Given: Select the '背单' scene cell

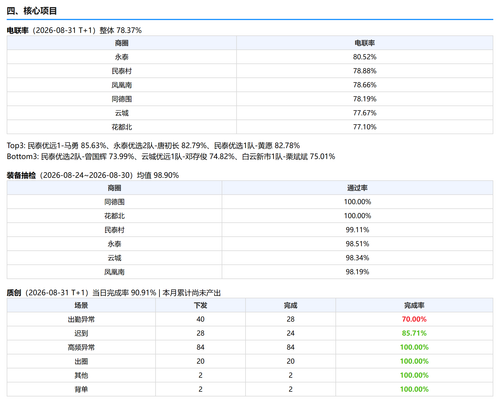Looking at the screenshot, I should 81,389.
